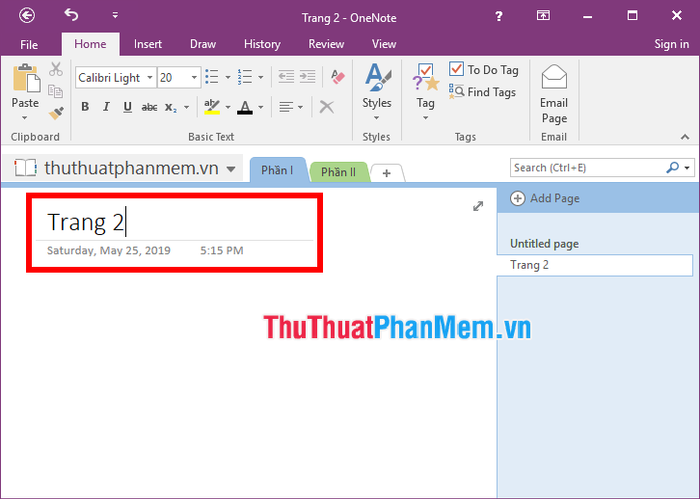Create a new section with plus tab

click(387, 173)
